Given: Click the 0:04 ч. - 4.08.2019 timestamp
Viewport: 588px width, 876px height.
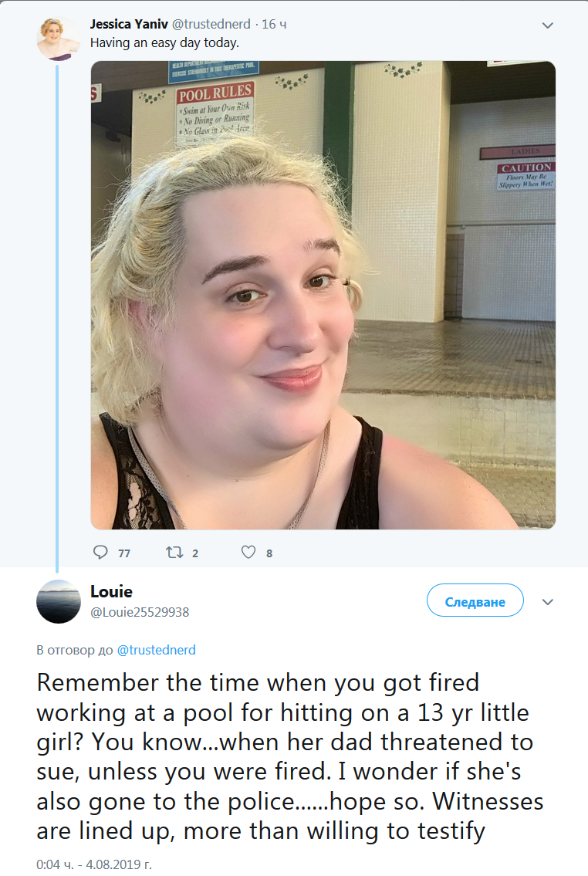Looking at the screenshot, I should pyautogui.click(x=94, y=864).
